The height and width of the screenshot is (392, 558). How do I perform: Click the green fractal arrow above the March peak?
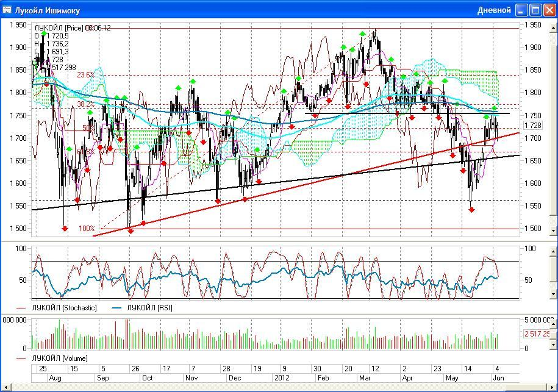(362, 34)
